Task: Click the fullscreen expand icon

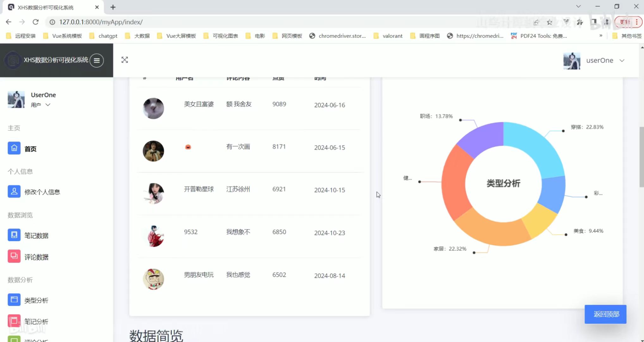Action: point(125,60)
